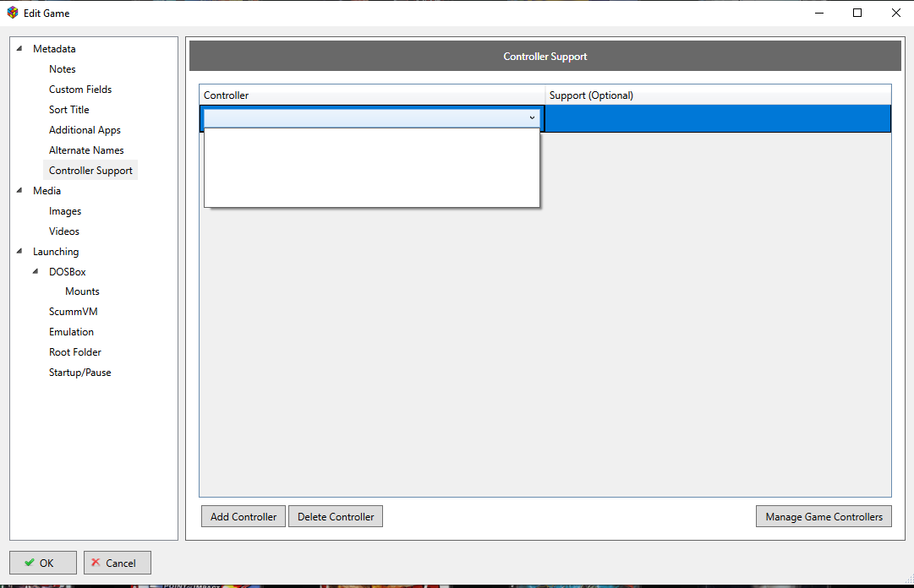This screenshot has height=588, width=914.
Task: Click the Controller column header
Action: (372, 95)
